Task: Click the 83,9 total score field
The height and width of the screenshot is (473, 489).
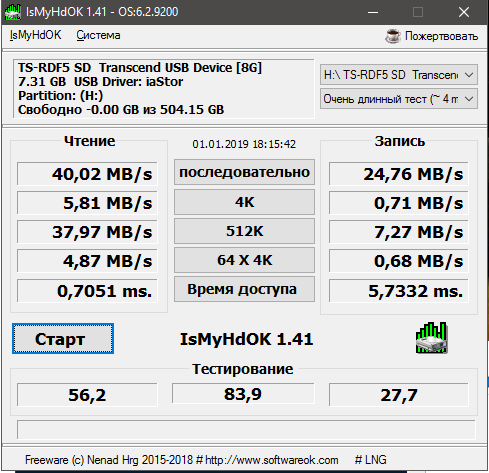Action: [x=243, y=394]
